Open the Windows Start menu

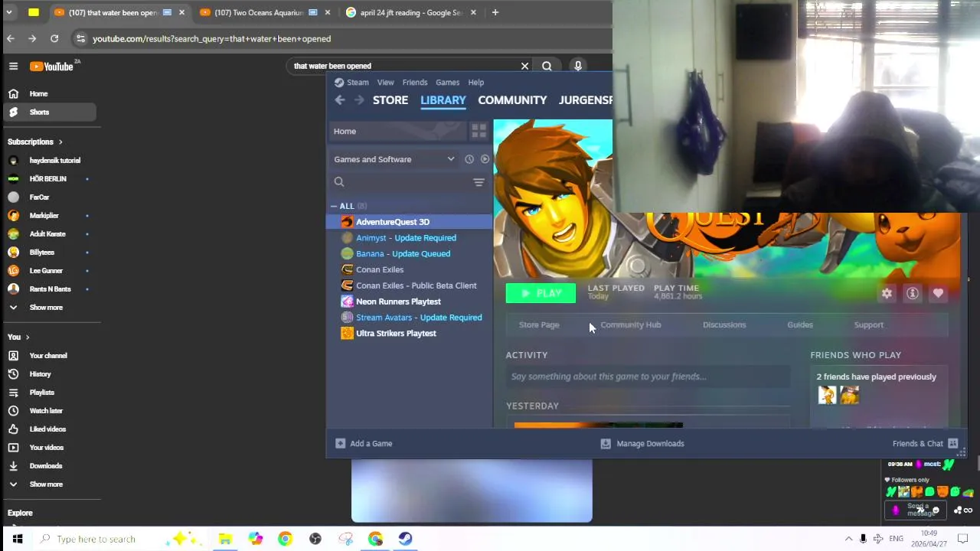(17, 539)
